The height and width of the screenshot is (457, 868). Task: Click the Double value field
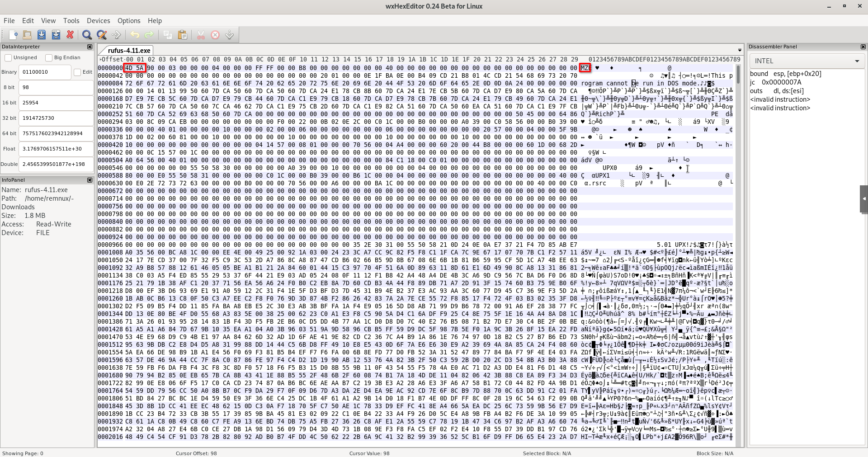pyautogui.click(x=56, y=164)
